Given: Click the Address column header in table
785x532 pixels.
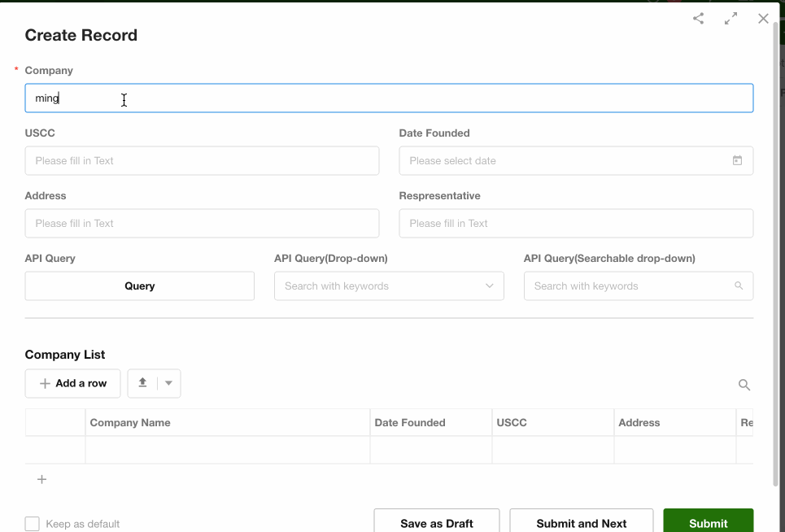Looking at the screenshot, I should [675, 422].
